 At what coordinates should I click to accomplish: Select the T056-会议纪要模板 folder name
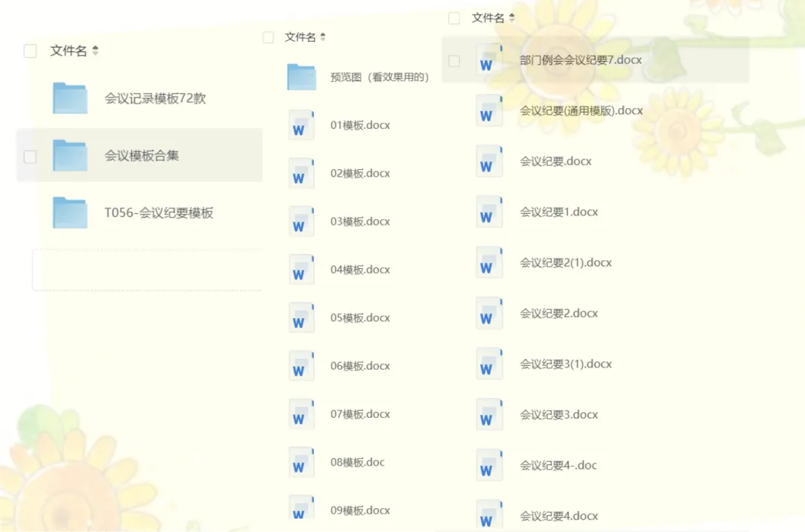(159, 213)
